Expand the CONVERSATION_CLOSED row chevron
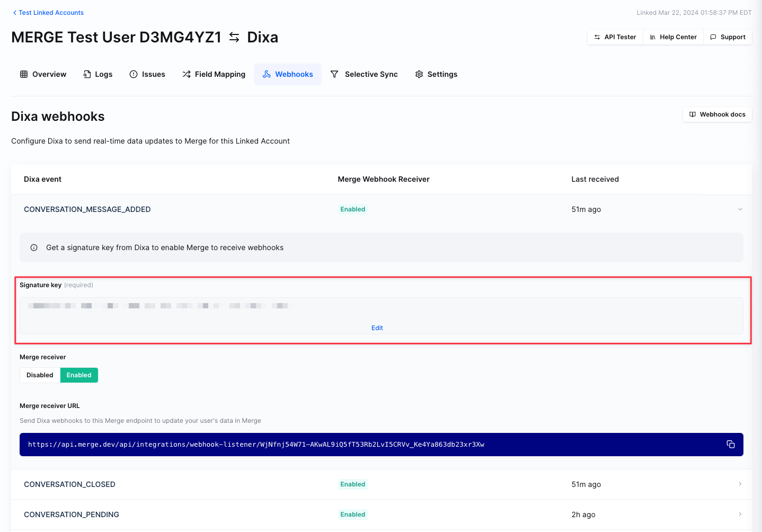The width and height of the screenshot is (762, 532). pos(740,484)
